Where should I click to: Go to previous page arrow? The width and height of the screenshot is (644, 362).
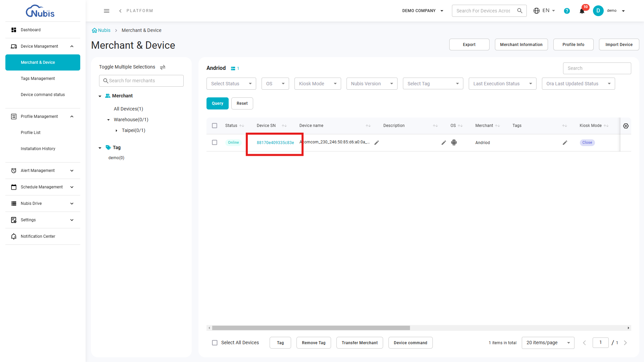coord(585,343)
